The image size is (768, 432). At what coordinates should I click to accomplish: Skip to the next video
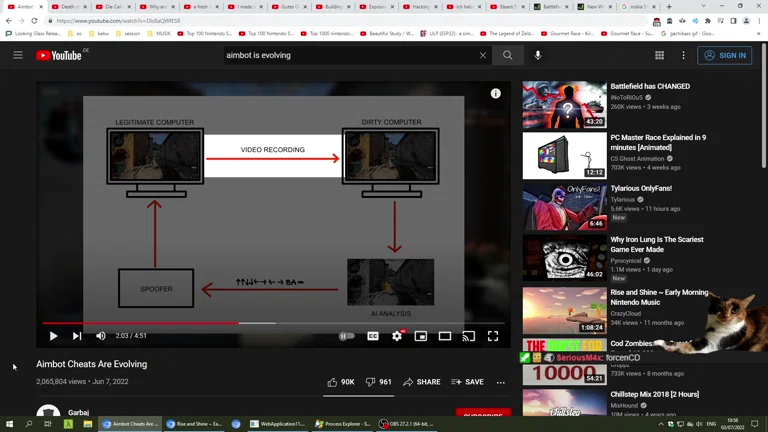click(x=77, y=337)
